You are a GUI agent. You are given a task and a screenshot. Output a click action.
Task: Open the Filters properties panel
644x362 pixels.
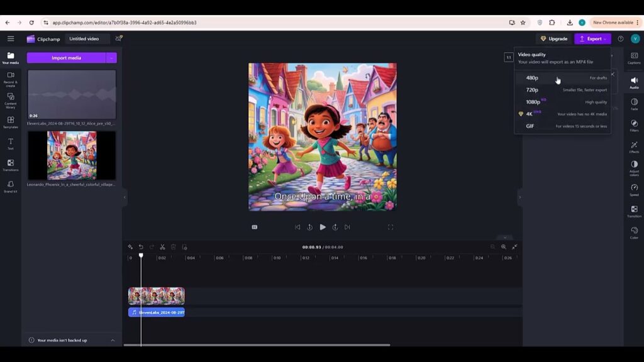634,126
